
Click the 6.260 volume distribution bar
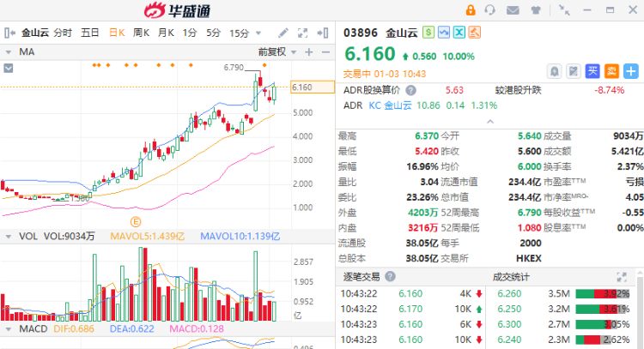pos(603,293)
